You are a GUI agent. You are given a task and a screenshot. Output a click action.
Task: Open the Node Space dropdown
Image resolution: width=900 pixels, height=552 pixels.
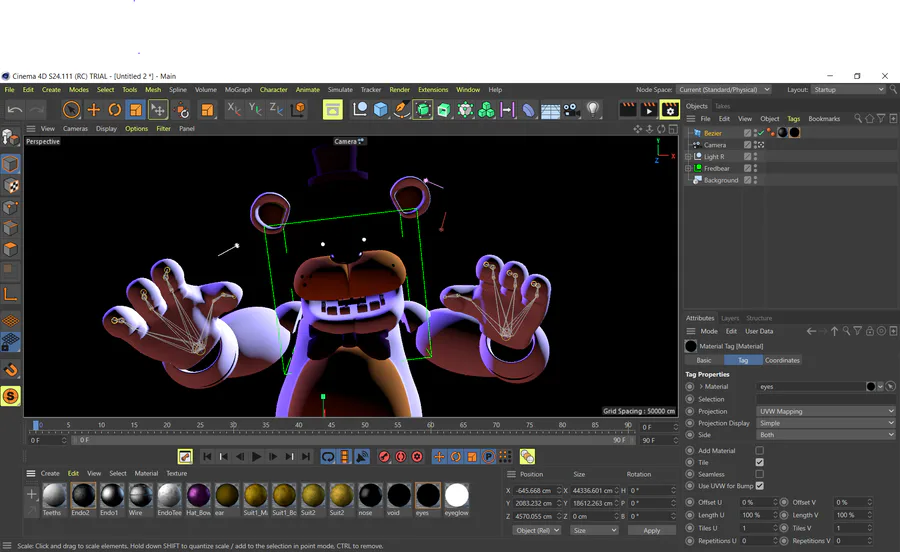pyautogui.click(x=724, y=90)
